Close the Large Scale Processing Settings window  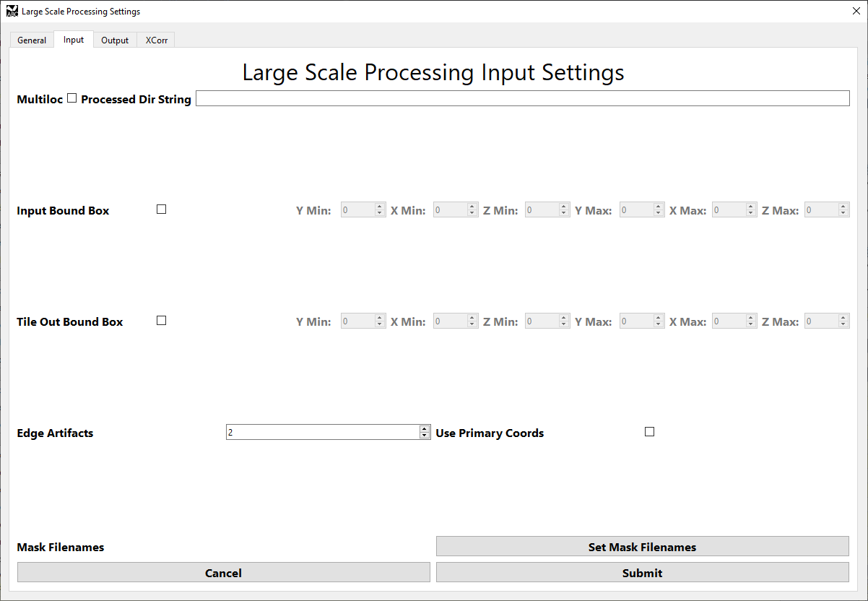click(856, 11)
